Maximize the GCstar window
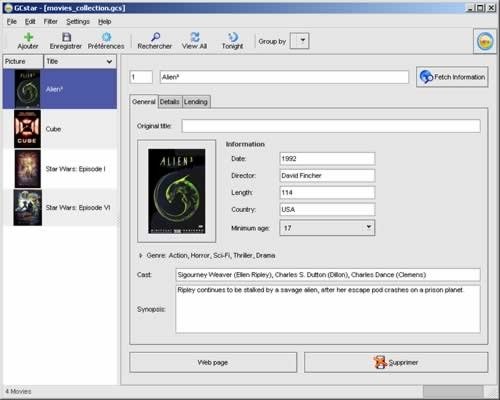Image resolution: width=500 pixels, height=400 pixels. point(480,8)
